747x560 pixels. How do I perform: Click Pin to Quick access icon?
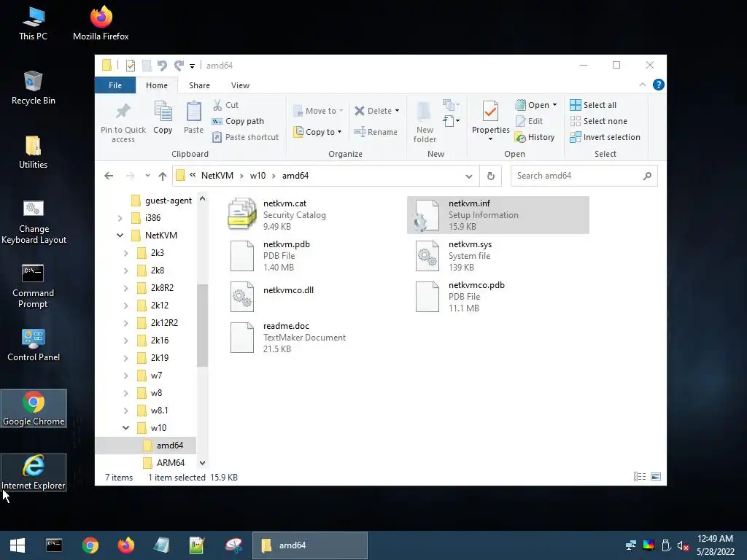pos(123,112)
